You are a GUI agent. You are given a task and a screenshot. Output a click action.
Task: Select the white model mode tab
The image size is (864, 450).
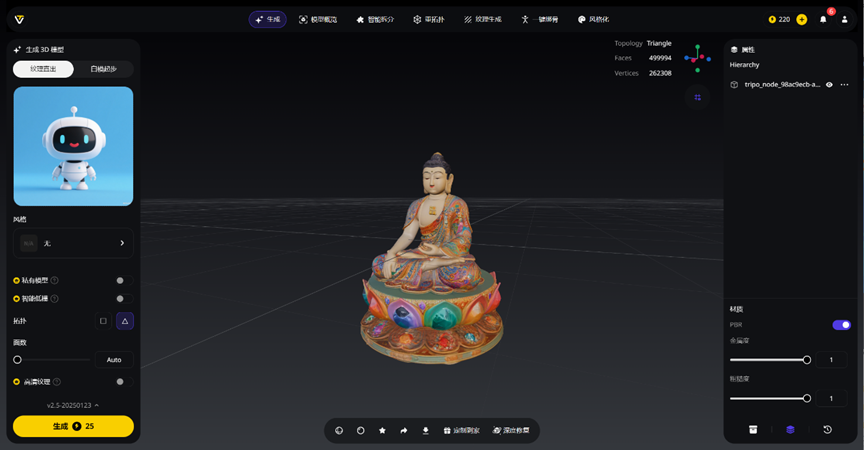coord(104,69)
